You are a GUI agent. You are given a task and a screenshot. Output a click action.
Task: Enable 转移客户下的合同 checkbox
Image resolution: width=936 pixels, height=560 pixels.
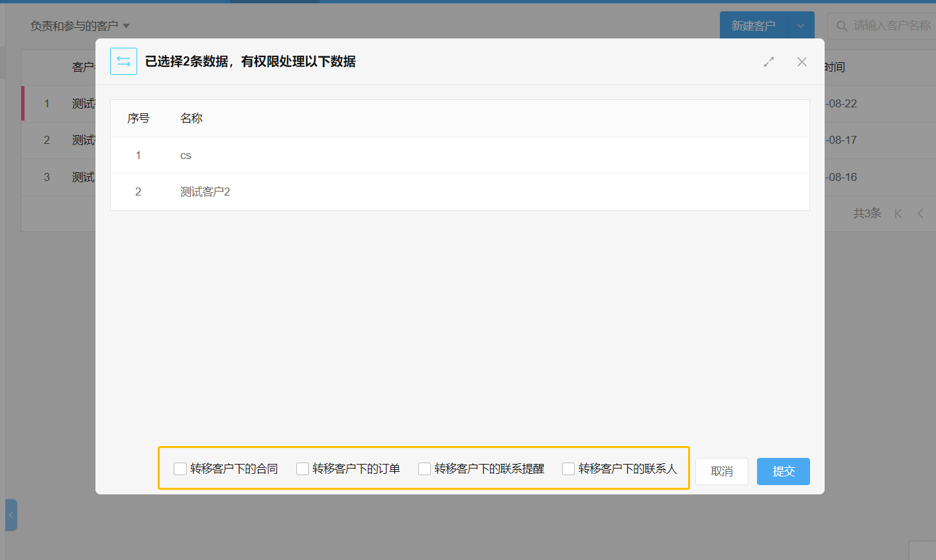(180, 469)
